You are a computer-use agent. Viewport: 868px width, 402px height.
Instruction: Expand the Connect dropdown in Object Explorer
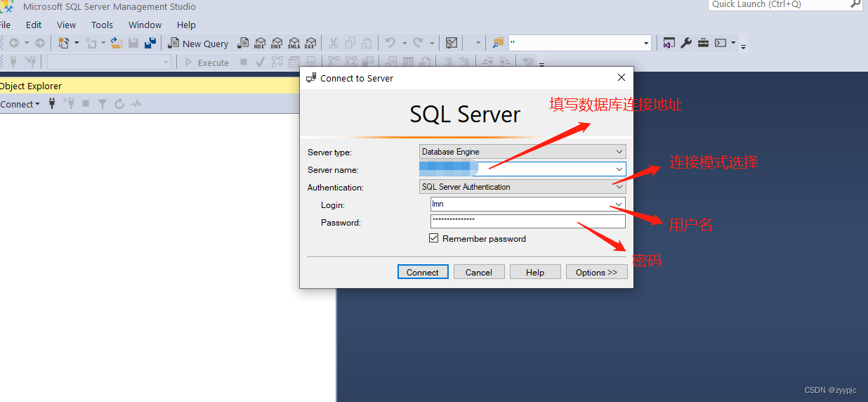(20, 104)
